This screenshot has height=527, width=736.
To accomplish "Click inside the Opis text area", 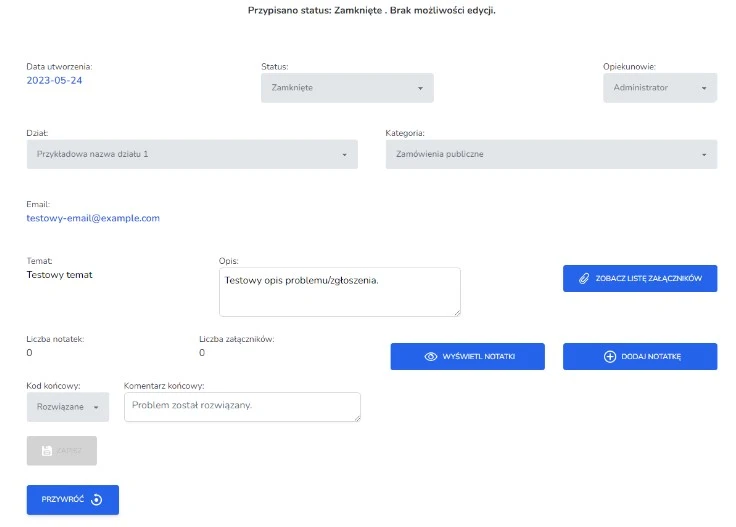I will pyautogui.click(x=339, y=291).
